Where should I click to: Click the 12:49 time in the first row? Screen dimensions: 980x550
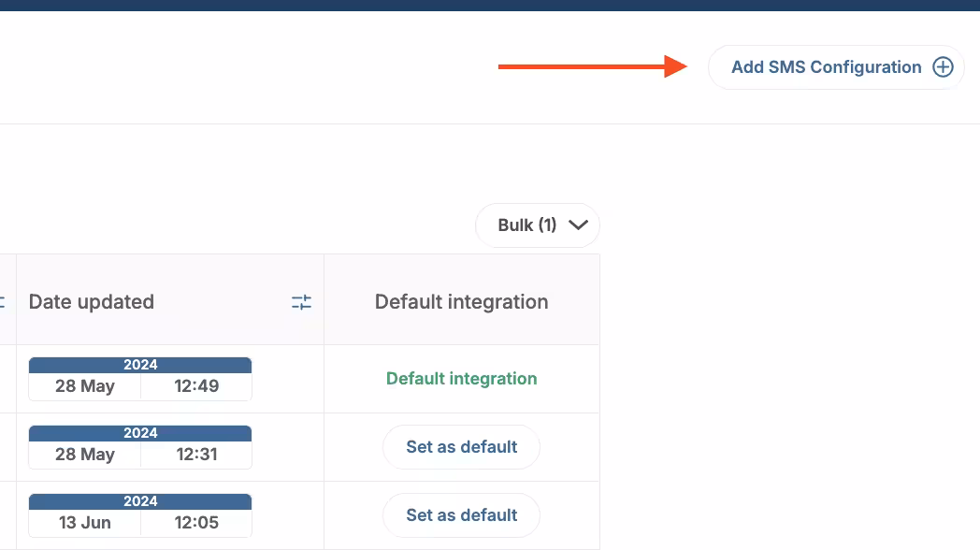[x=196, y=385]
